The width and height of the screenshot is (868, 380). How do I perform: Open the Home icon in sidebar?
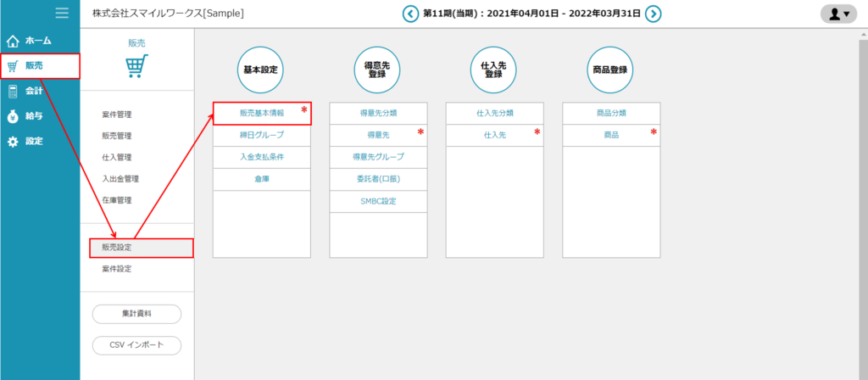(x=14, y=41)
